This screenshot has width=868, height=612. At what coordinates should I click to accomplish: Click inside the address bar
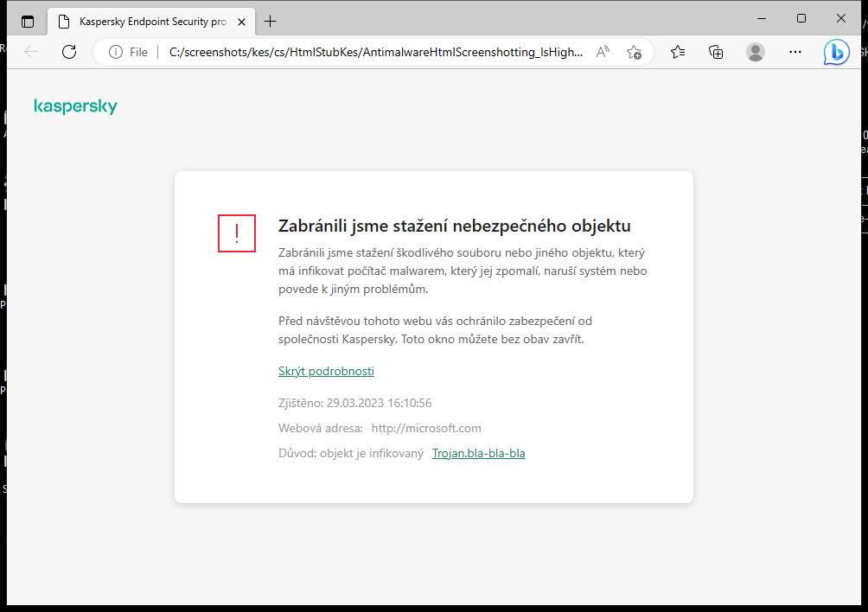click(x=372, y=52)
